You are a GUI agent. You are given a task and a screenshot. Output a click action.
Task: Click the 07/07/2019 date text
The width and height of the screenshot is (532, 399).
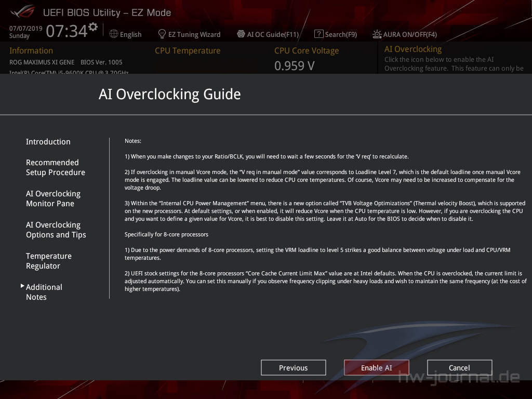[26, 28]
